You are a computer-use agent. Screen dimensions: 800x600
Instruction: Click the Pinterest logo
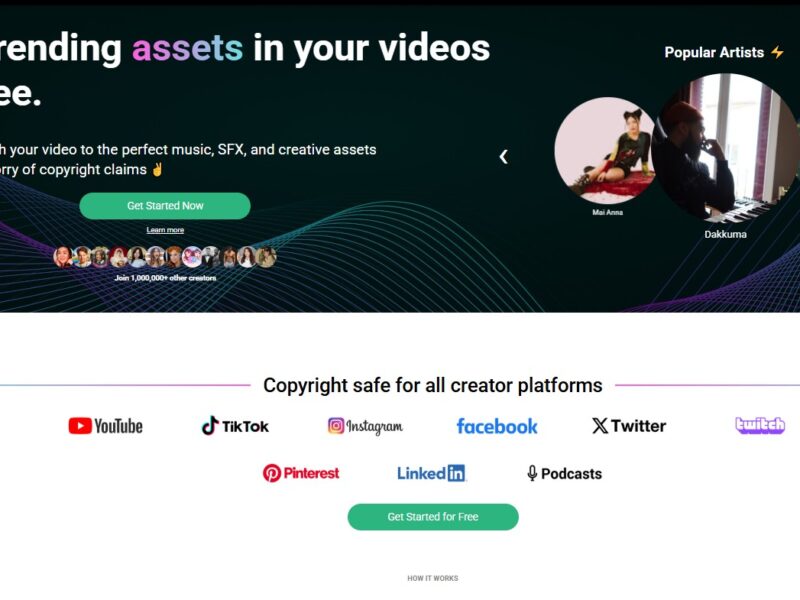coord(301,473)
